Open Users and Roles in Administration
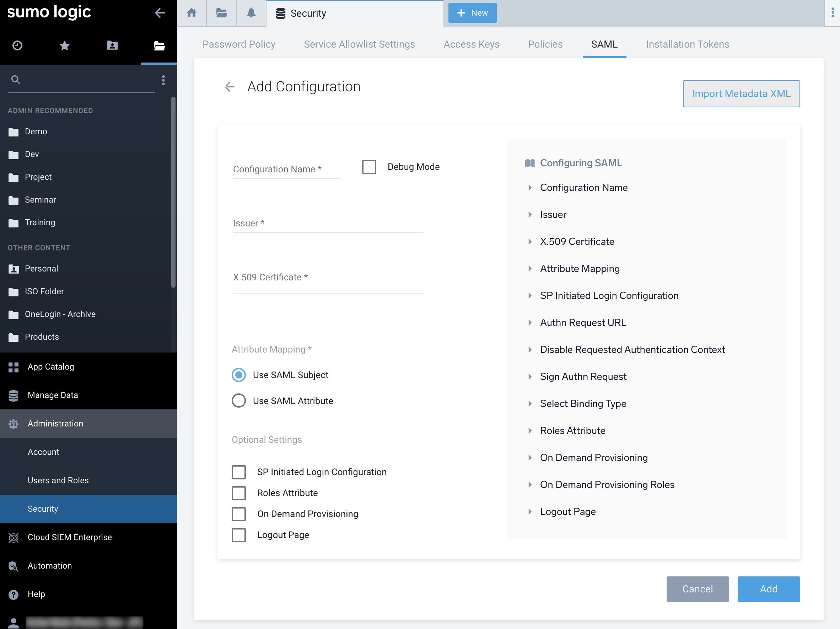840x629 pixels. click(88, 480)
